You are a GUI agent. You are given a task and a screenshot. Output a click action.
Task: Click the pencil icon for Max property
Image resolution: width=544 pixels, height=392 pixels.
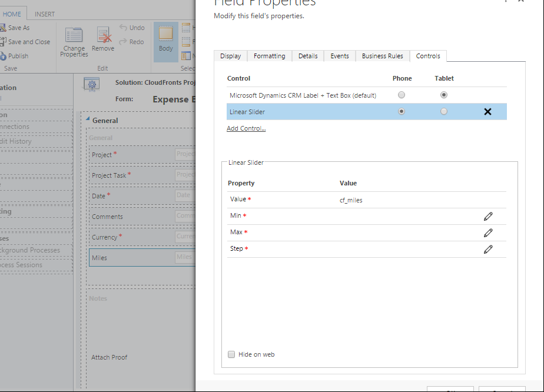click(x=487, y=233)
